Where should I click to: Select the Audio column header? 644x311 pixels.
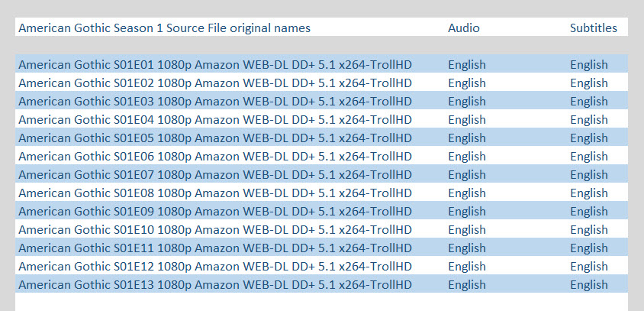464,28
